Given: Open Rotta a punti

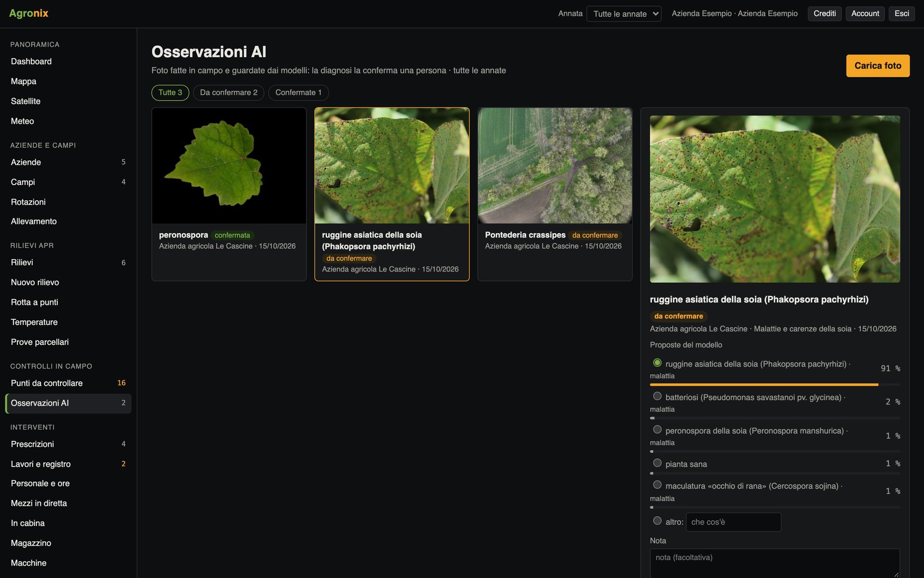Looking at the screenshot, I should (68, 302).
